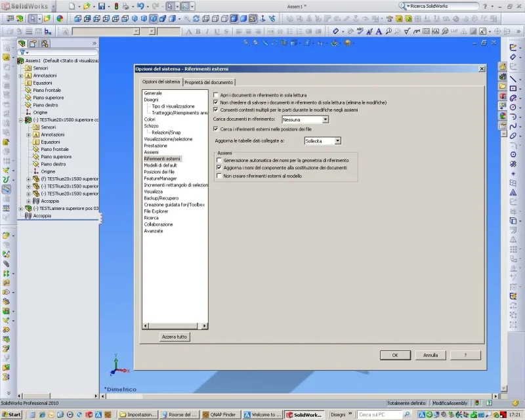Click the '?' help button in dialog
Image resolution: width=525 pixels, height=420 pixels.
[465, 355]
